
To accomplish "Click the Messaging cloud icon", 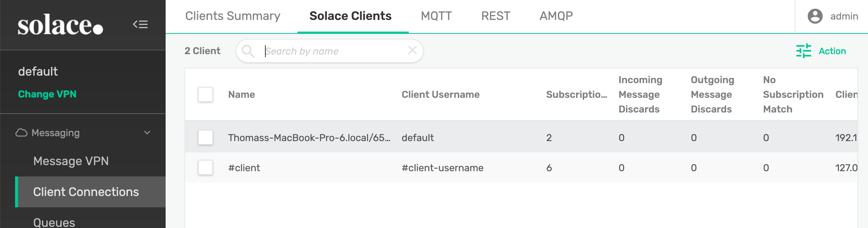I will pyautogui.click(x=21, y=133).
